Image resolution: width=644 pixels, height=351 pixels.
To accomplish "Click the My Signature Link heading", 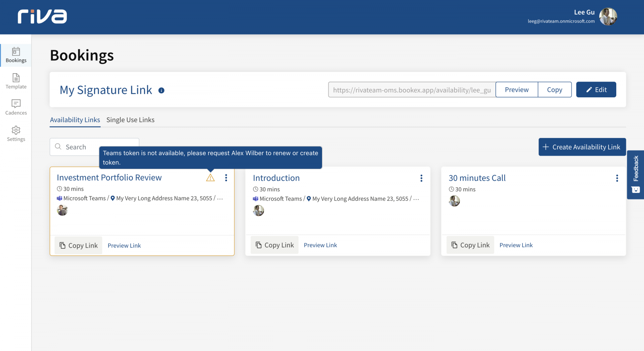I will click(x=106, y=90).
